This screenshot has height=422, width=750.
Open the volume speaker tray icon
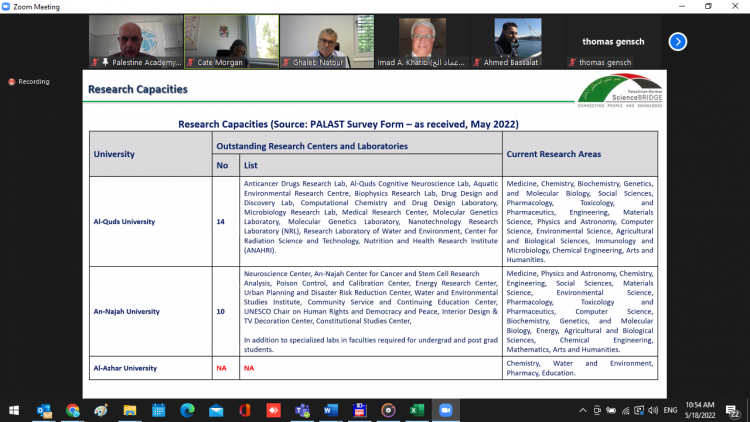(653, 411)
